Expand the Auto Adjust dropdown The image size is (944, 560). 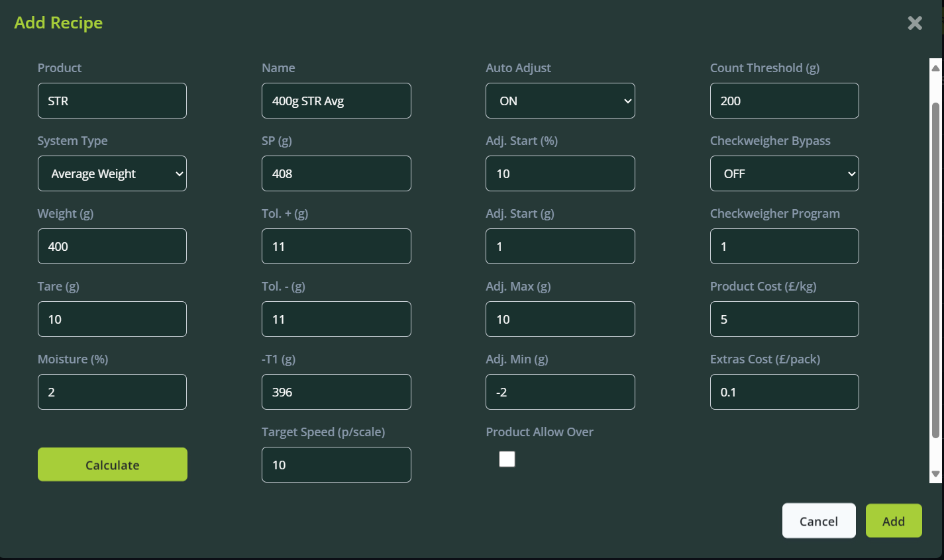(x=560, y=101)
